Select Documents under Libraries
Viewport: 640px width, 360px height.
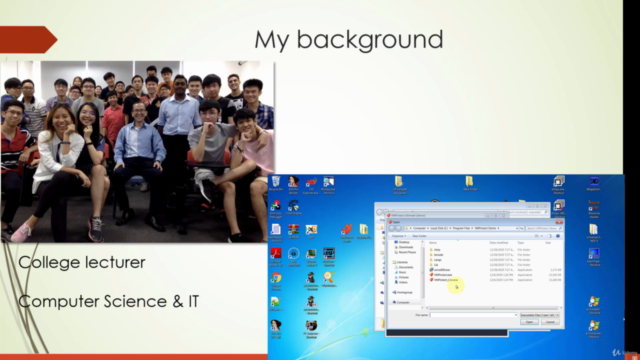point(403,267)
